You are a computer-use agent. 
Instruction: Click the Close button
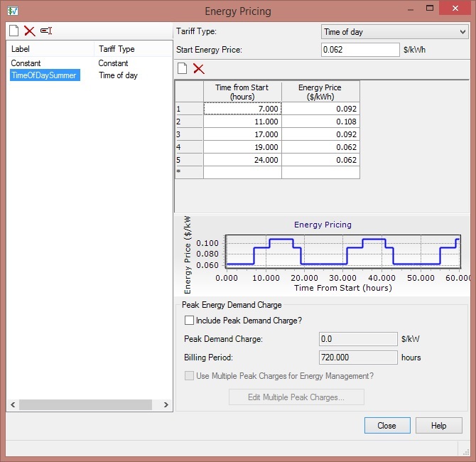(387, 426)
